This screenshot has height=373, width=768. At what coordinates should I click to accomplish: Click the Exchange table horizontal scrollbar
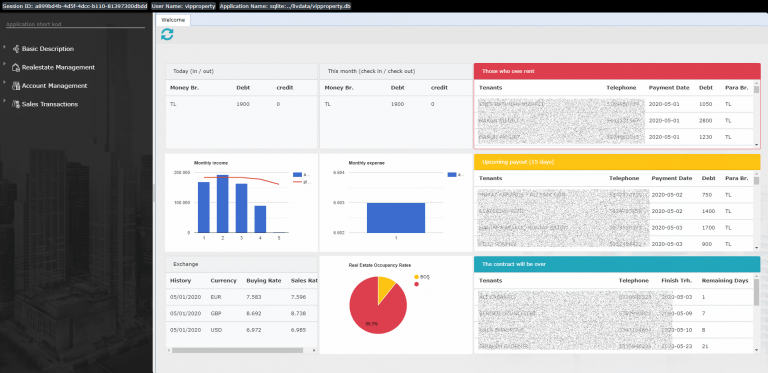[238, 350]
